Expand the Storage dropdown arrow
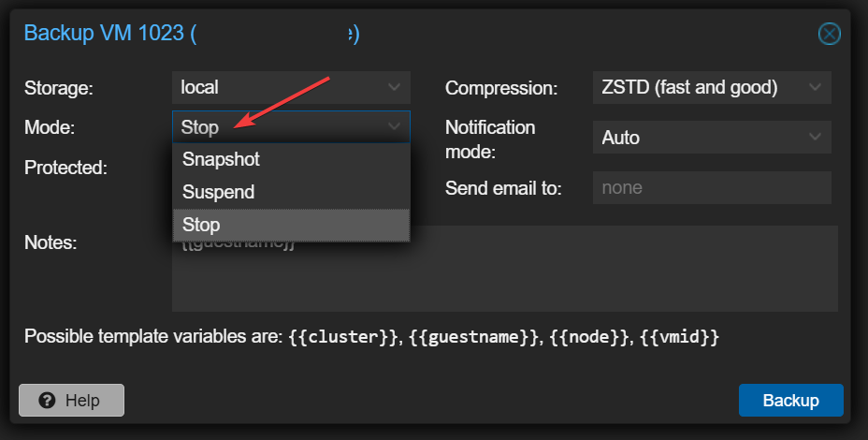 click(395, 88)
